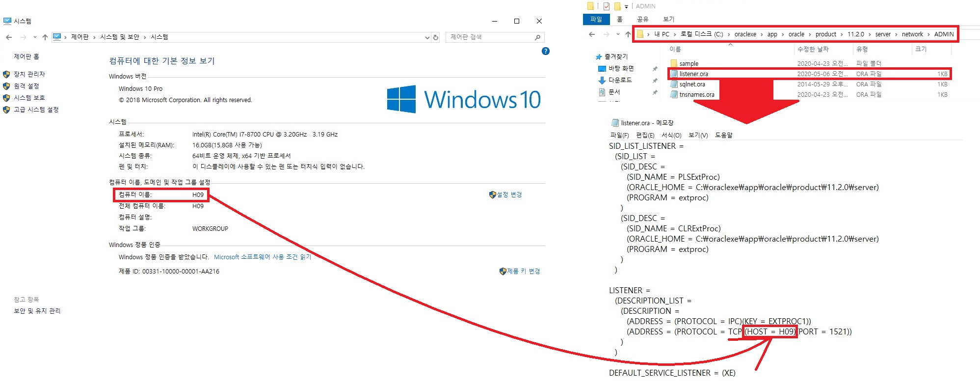Go up one level in System window
The width and height of the screenshot is (980, 385).
[x=45, y=37]
